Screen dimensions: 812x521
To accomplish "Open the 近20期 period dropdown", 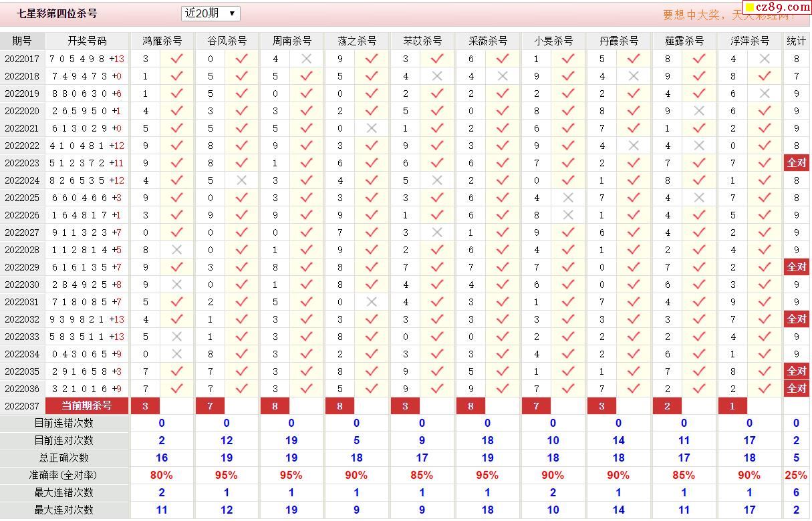I will pyautogui.click(x=211, y=13).
